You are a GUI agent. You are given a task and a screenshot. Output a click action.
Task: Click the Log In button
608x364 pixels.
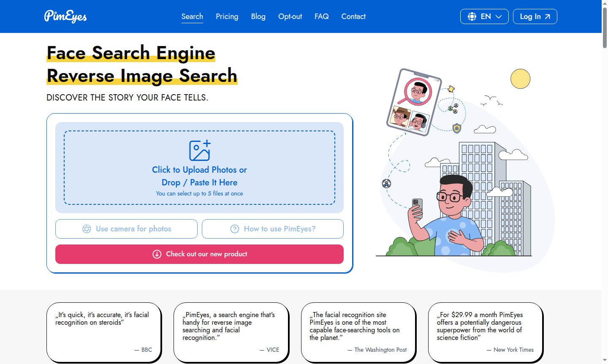pyautogui.click(x=535, y=16)
